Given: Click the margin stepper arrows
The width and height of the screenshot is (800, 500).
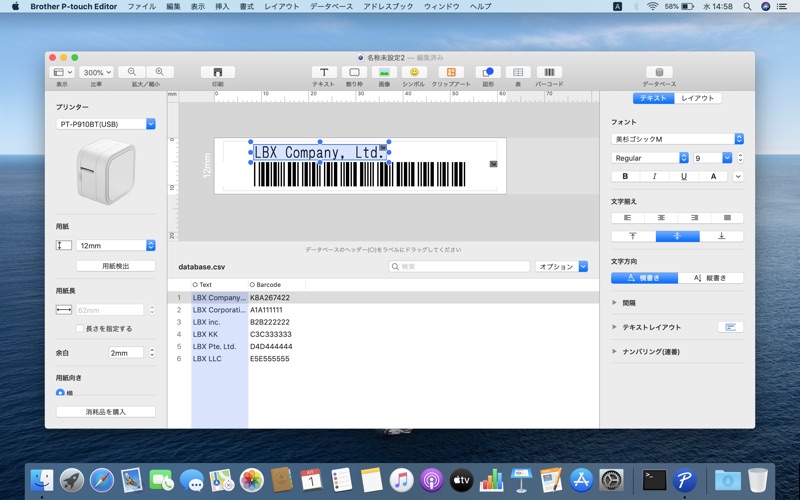Looking at the screenshot, I should 152,353.
